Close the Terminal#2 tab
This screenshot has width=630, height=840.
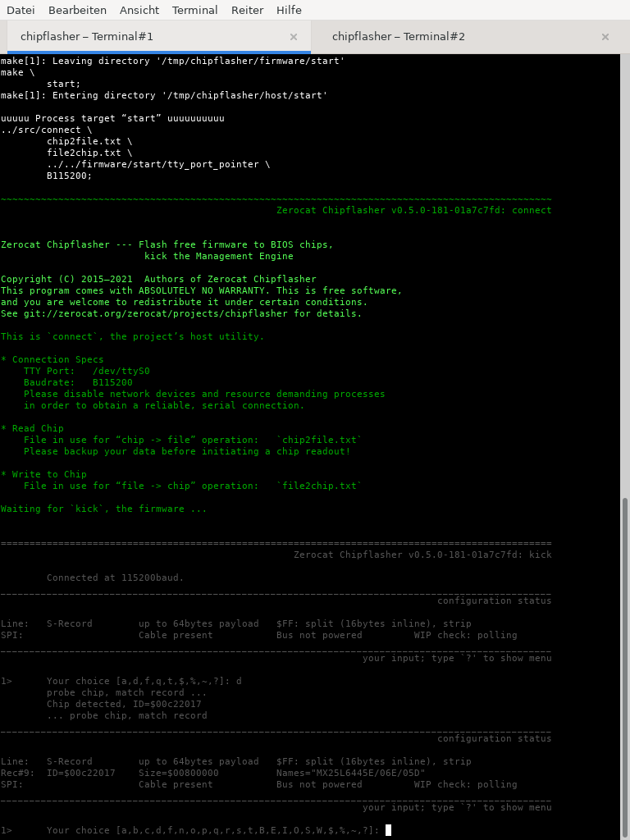(x=605, y=37)
